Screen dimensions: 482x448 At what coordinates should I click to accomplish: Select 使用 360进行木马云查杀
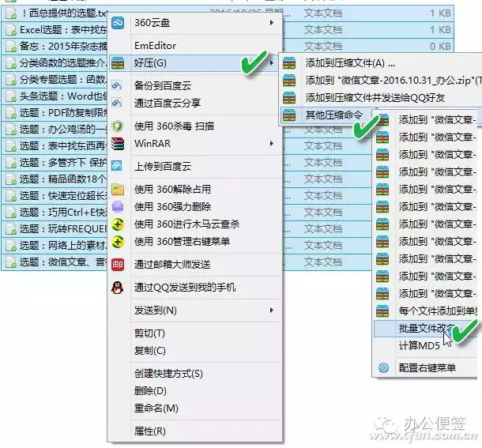point(186,224)
